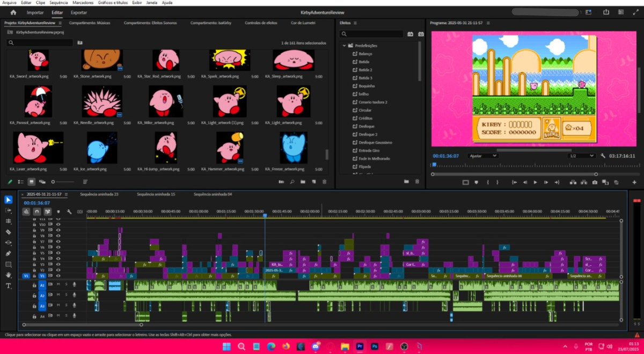Mark In point in Program monitor
The height and width of the screenshot is (354, 644).
[488, 182]
